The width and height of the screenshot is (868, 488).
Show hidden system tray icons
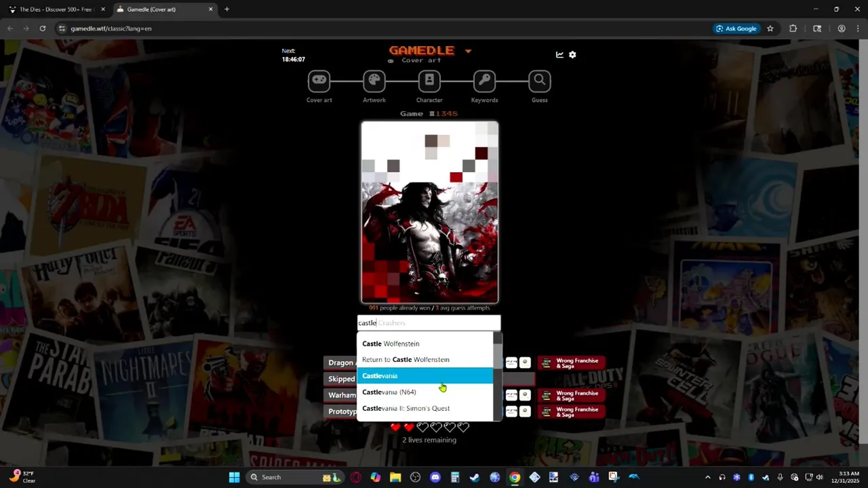click(x=708, y=477)
